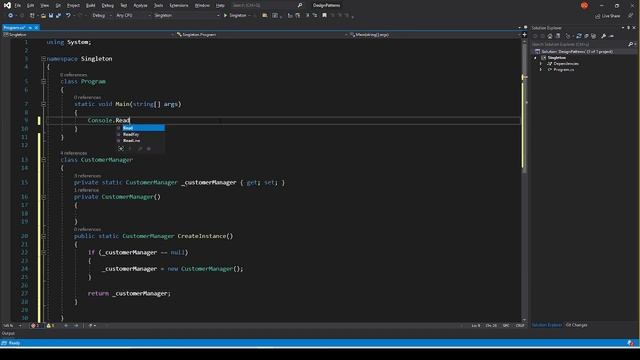Screen dimensions: 640x360
Task: Open the Tools menu
Action: pos(158,5)
